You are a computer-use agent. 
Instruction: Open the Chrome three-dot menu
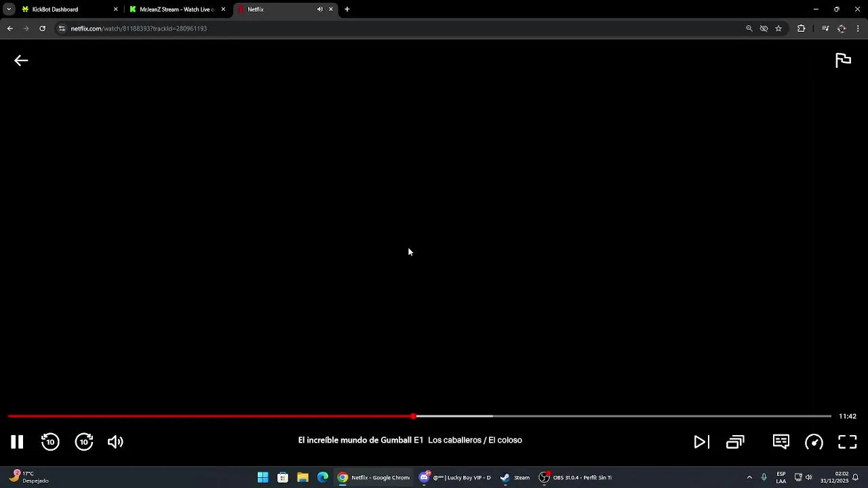[x=858, y=28]
